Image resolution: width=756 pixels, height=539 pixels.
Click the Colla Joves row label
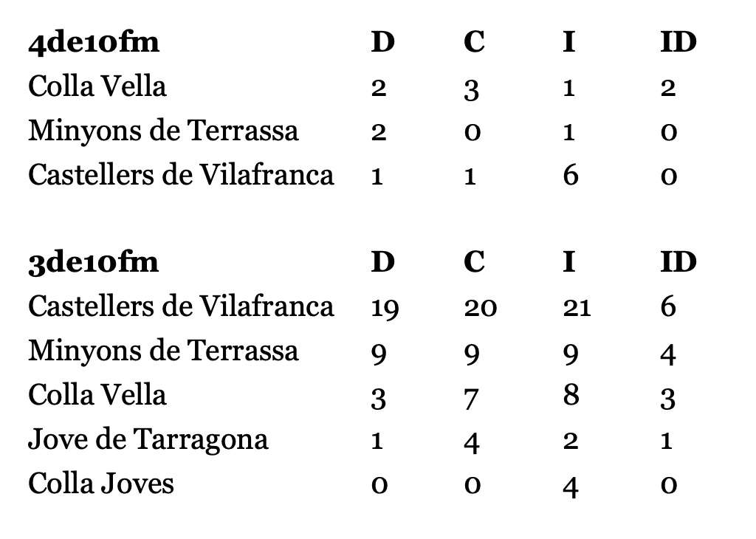[x=100, y=484]
